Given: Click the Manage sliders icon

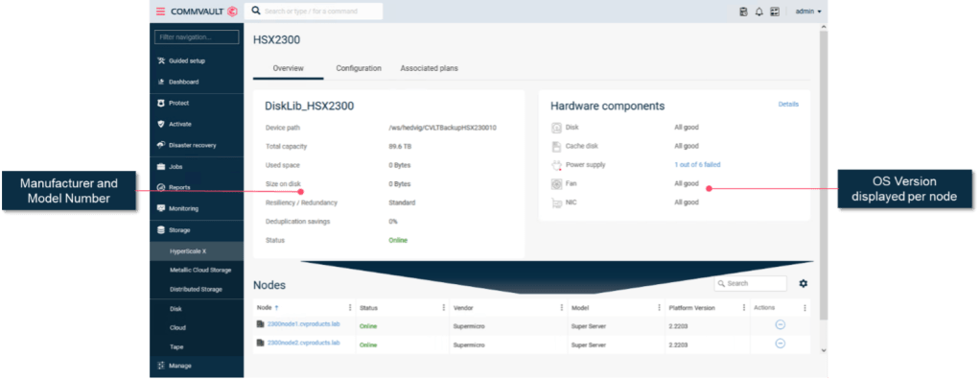Looking at the screenshot, I should [x=161, y=366].
